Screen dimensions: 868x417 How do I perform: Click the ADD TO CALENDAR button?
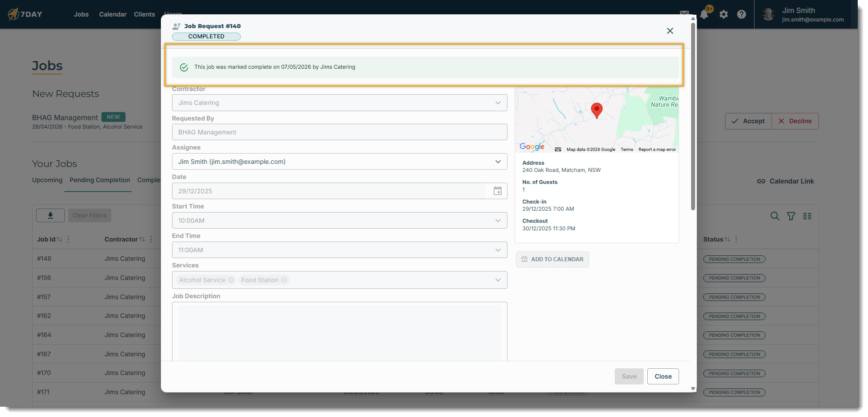(x=553, y=259)
